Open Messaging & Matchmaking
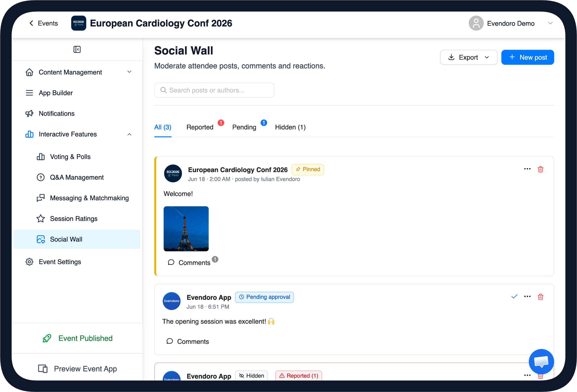 [76, 198]
